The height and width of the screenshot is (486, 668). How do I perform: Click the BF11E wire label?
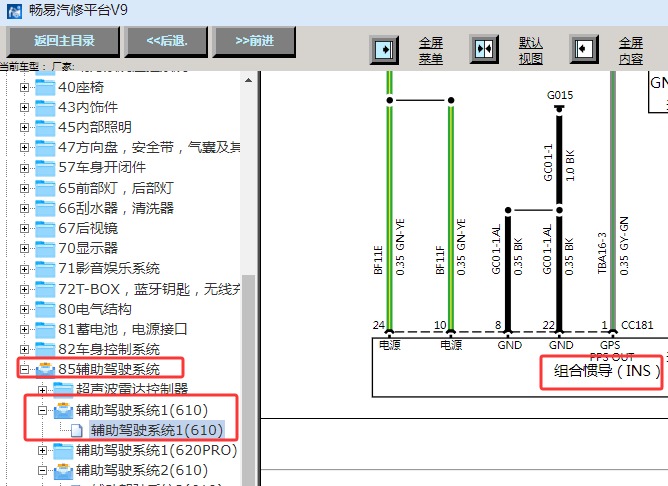click(378, 260)
